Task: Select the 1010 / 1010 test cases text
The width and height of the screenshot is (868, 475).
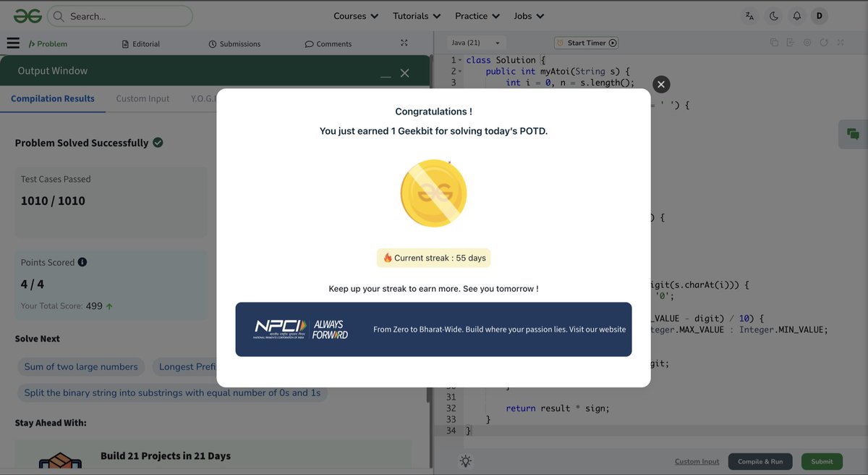Action: (x=53, y=201)
